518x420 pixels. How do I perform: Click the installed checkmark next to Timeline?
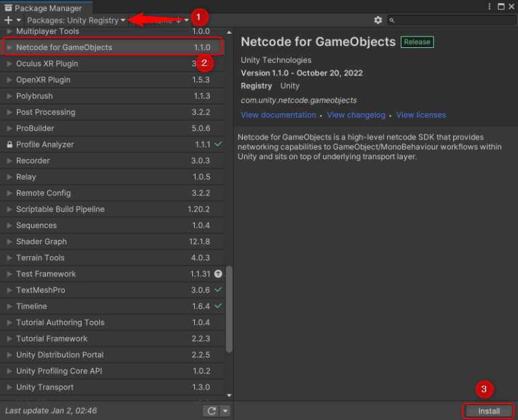[218, 306]
